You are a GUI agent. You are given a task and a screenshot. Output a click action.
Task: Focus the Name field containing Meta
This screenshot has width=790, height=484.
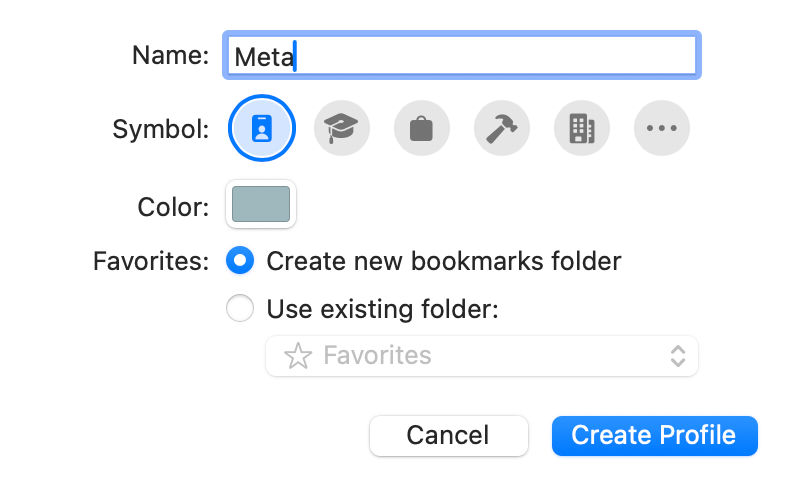click(460, 55)
